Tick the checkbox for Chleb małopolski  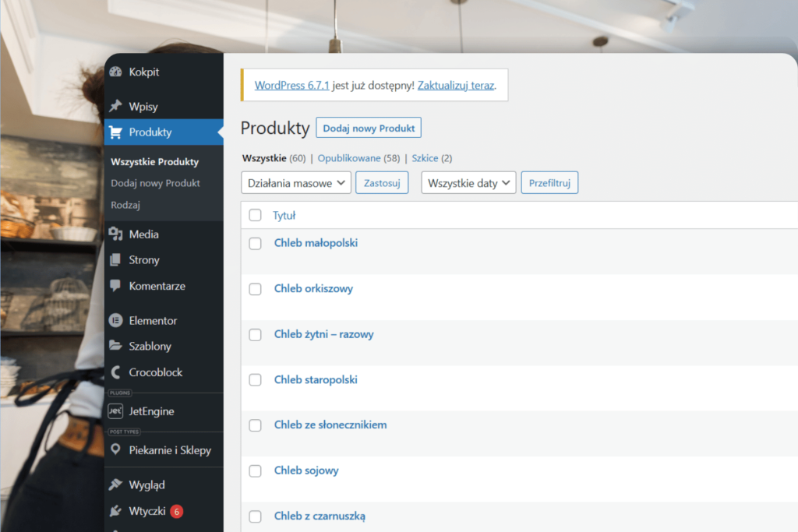pyautogui.click(x=255, y=244)
